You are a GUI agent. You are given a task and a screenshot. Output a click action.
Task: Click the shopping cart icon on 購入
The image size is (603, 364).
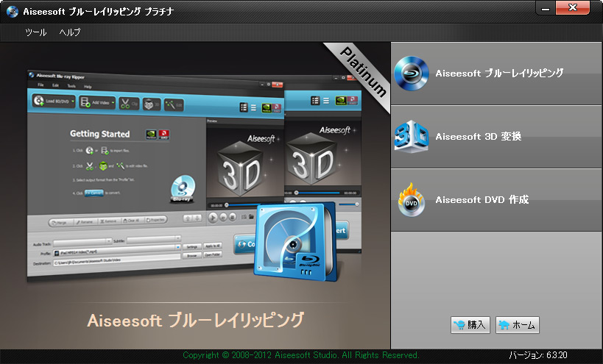point(460,325)
